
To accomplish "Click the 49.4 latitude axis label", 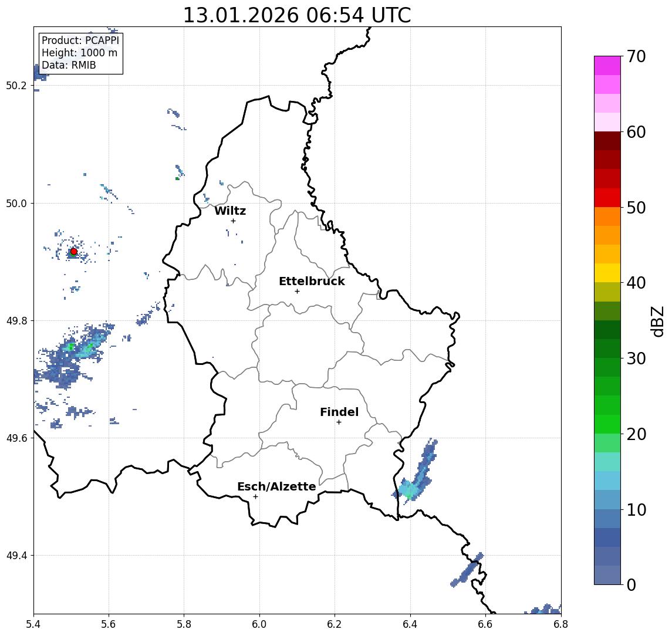I will 16,556.
